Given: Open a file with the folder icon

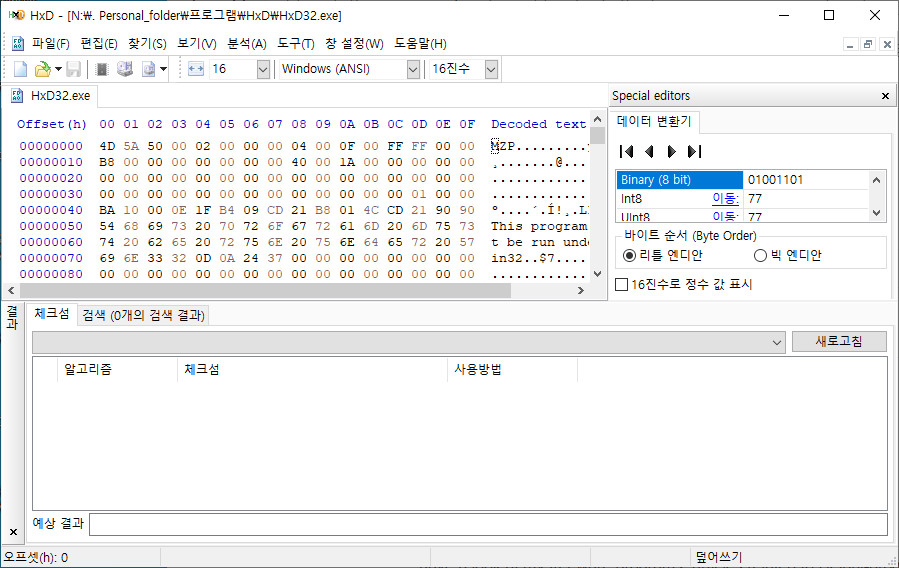Looking at the screenshot, I should click(42, 69).
